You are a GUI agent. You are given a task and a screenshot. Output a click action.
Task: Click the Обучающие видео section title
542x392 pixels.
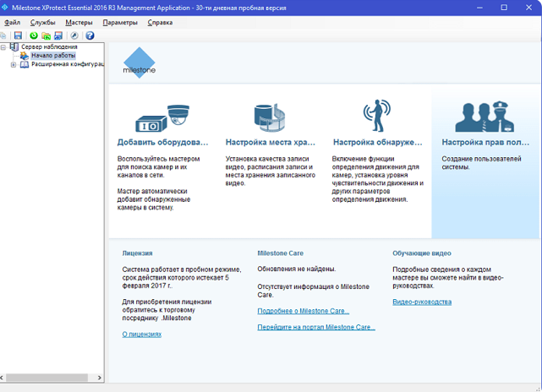(422, 253)
